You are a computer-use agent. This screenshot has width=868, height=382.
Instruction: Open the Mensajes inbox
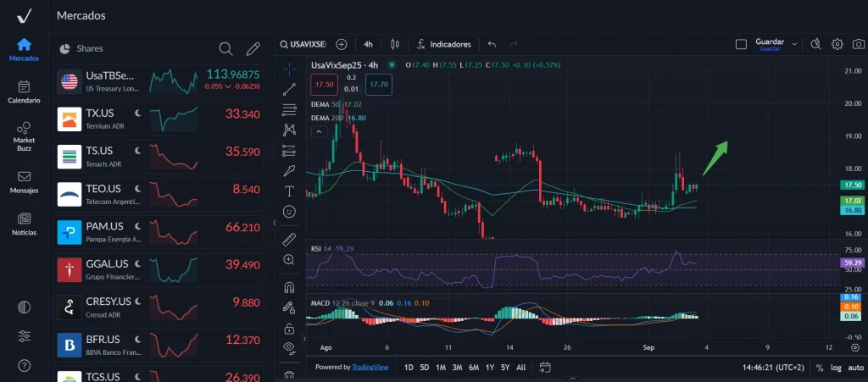tap(24, 182)
